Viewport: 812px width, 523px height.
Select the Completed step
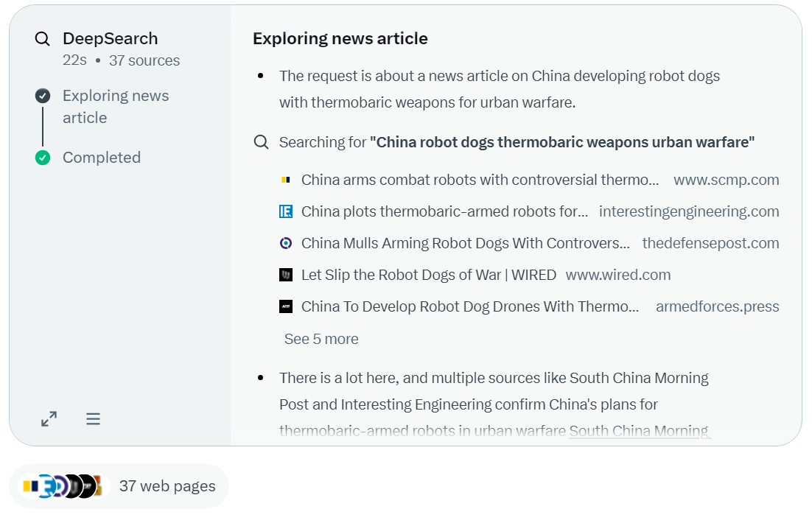(x=102, y=158)
